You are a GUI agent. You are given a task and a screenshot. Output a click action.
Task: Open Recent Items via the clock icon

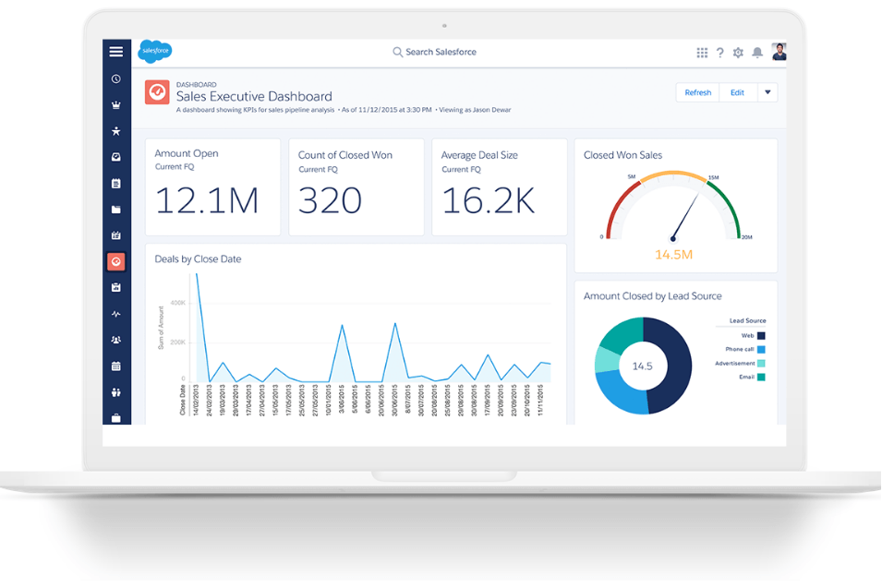(x=116, y=79)
